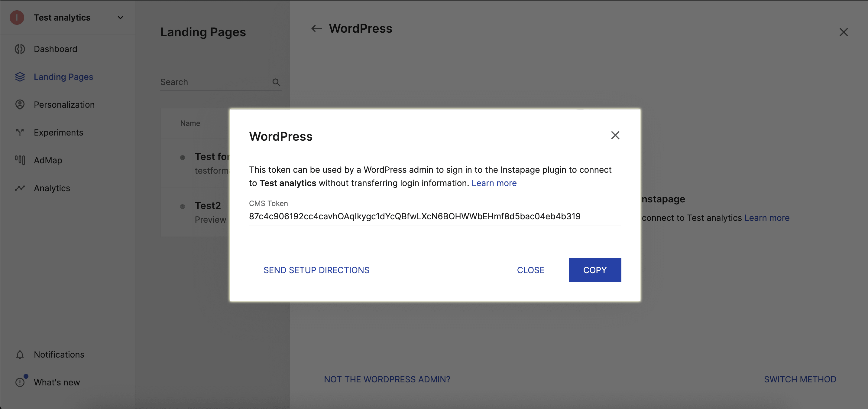Viewport: 868px width, 409px height.
Task: Click the back arrow beside WordPress heading
Action: [316, 29]
